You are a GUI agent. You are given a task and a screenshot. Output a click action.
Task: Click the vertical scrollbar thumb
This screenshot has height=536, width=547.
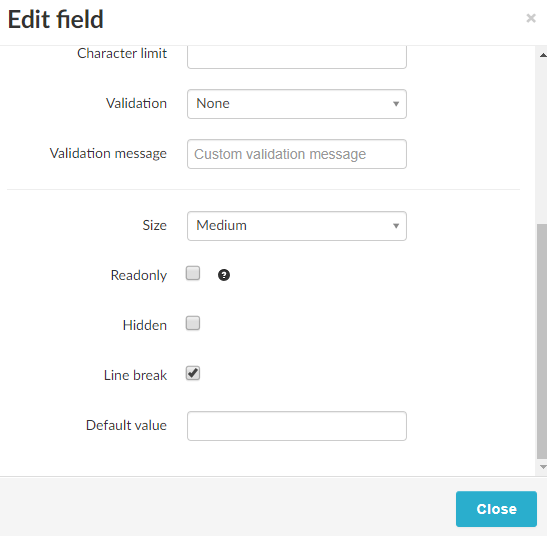542,341
